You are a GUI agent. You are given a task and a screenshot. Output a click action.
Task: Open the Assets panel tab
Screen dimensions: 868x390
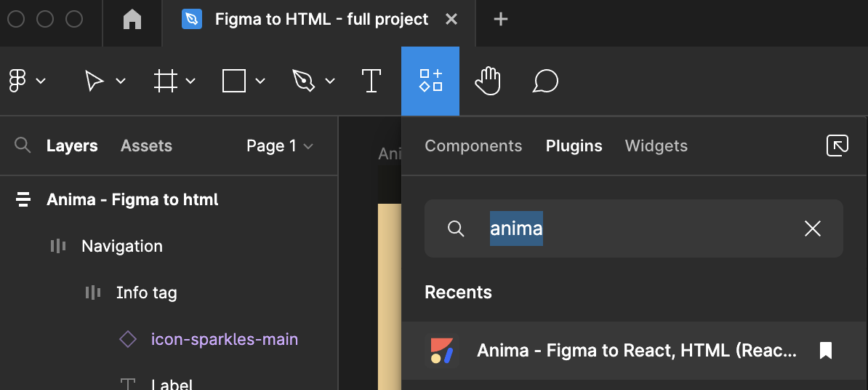[x=146, y=146]
